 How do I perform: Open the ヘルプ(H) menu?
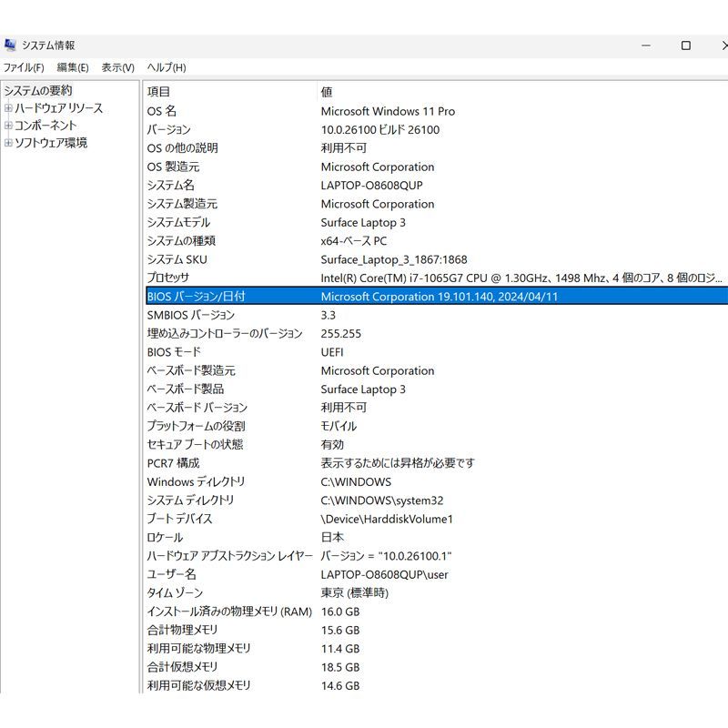tap(167, 67)
